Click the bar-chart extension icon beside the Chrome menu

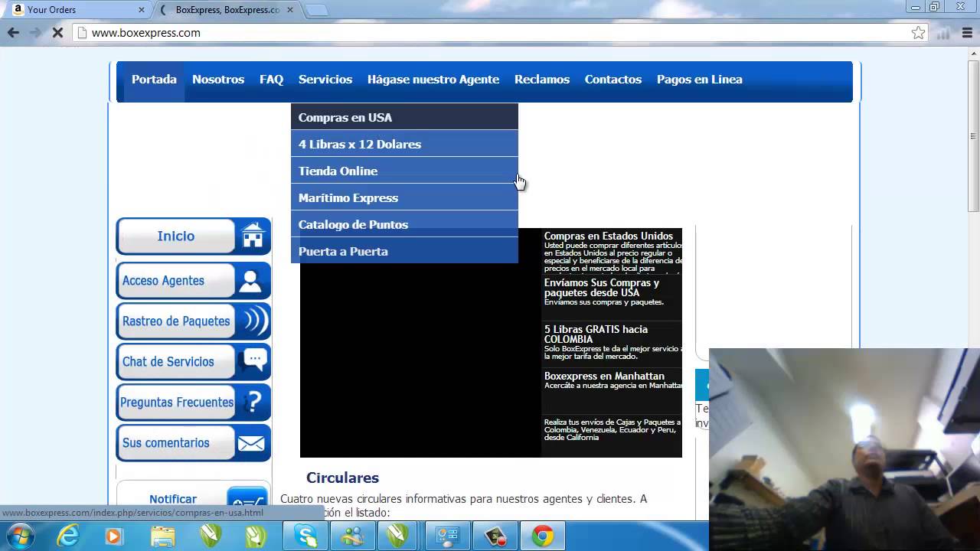(x=944, y=33)
